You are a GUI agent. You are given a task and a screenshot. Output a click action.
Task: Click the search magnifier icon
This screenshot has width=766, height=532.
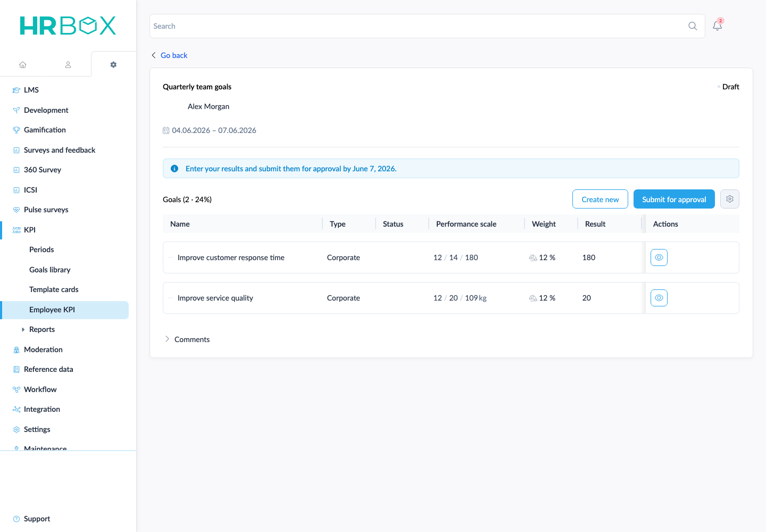click(693, 26)
